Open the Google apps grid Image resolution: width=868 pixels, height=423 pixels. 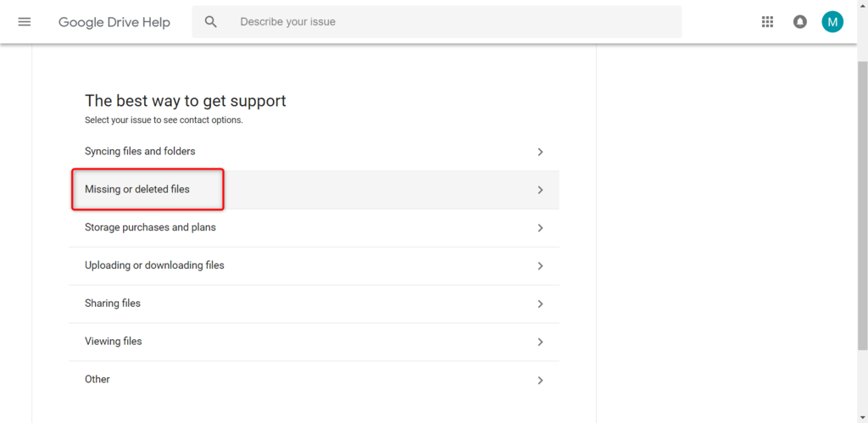point(767,22)
